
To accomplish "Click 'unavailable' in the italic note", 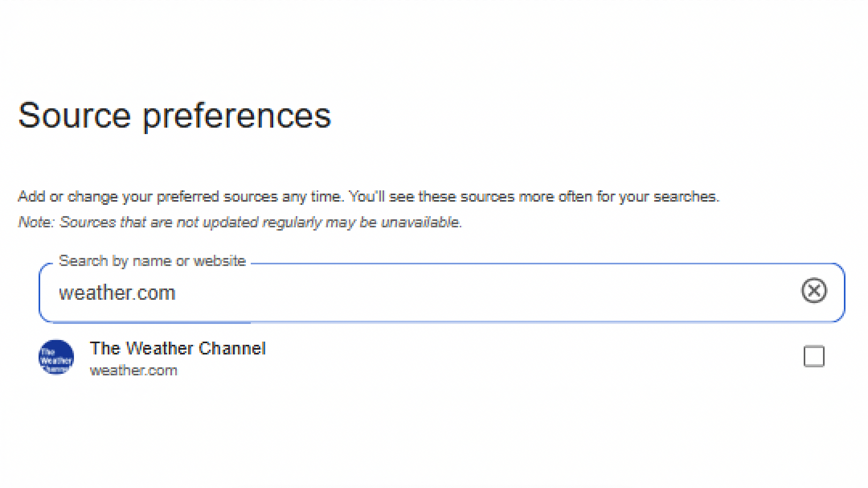I will tap(421, 222).
